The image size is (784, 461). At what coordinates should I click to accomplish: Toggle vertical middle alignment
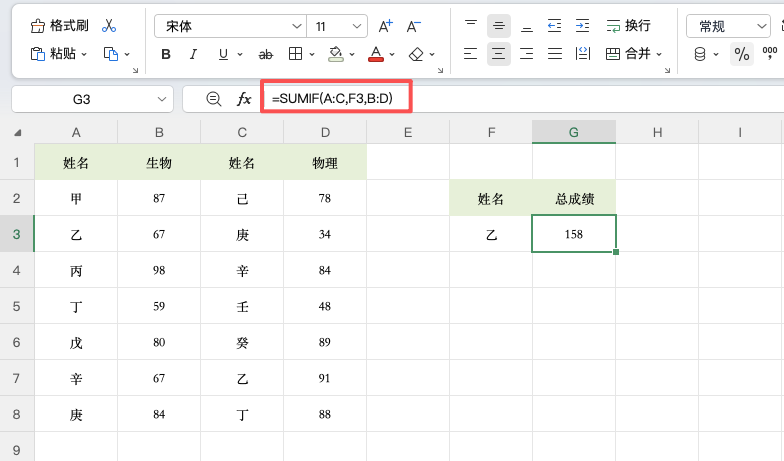(498, 26)
